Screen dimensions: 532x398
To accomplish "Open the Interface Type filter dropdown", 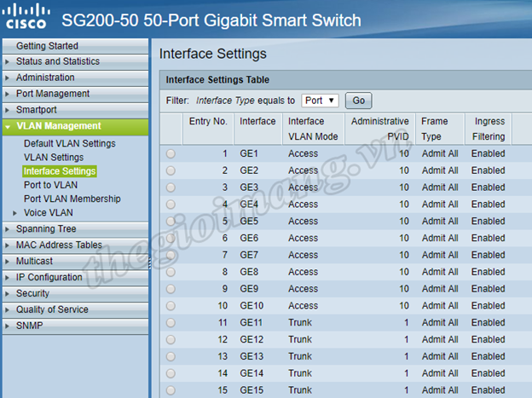I will pos(320,101).
